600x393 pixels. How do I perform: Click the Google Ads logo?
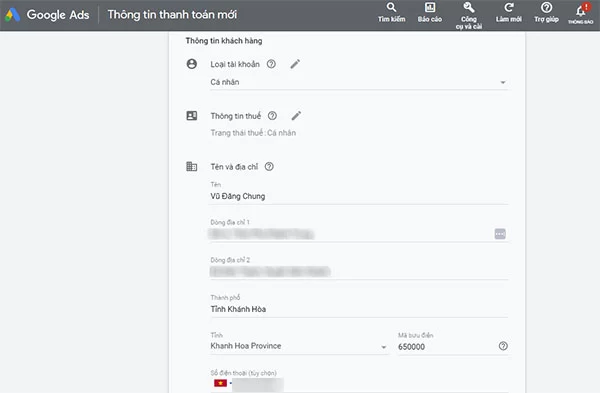[47, 15]
